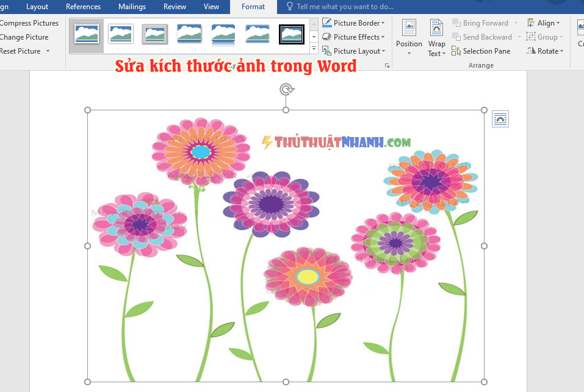Click in the Tell me search field
Image resolution: width=584 pixels, height=392 pixels.
(345, 7)
